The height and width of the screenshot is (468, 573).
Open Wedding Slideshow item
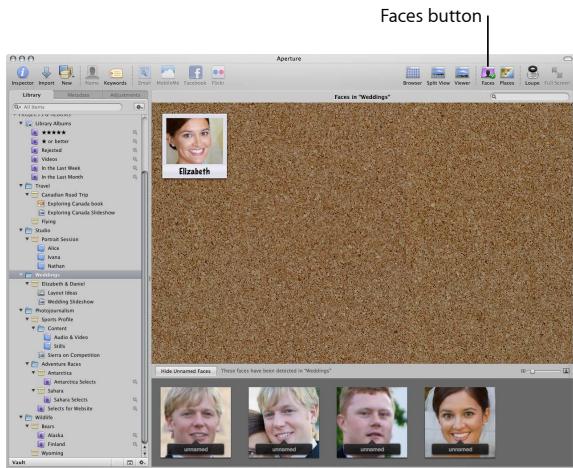click(71, 302)
